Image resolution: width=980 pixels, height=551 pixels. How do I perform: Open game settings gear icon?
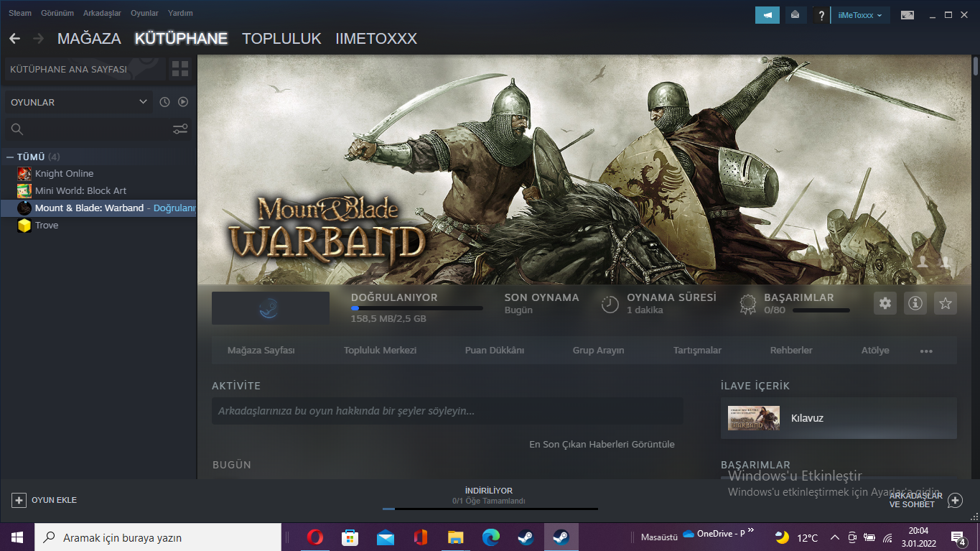point(885,303)
